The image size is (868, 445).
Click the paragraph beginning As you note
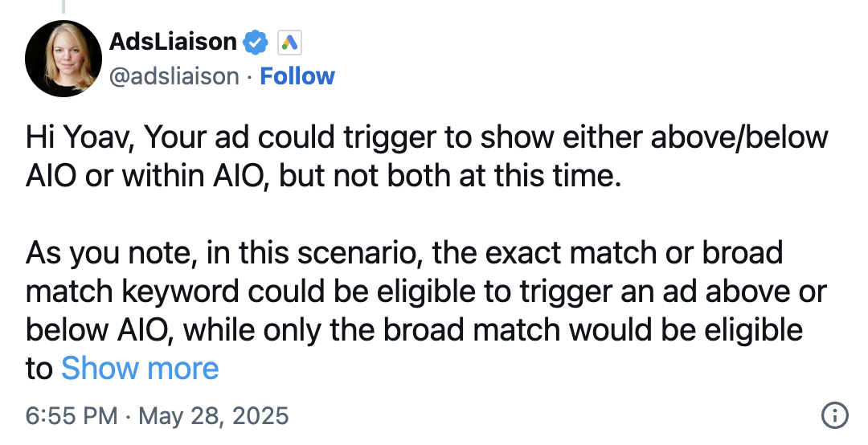click(426, 311)
